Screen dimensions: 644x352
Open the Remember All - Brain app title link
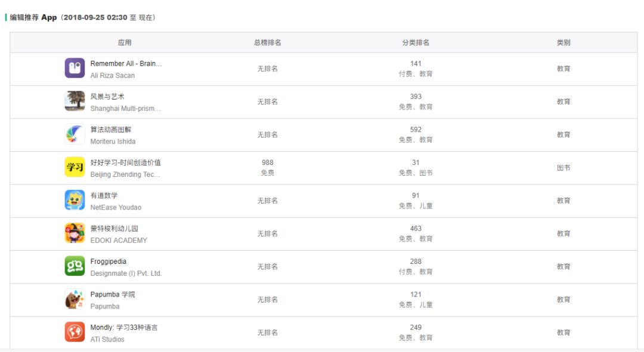(126, 63)
